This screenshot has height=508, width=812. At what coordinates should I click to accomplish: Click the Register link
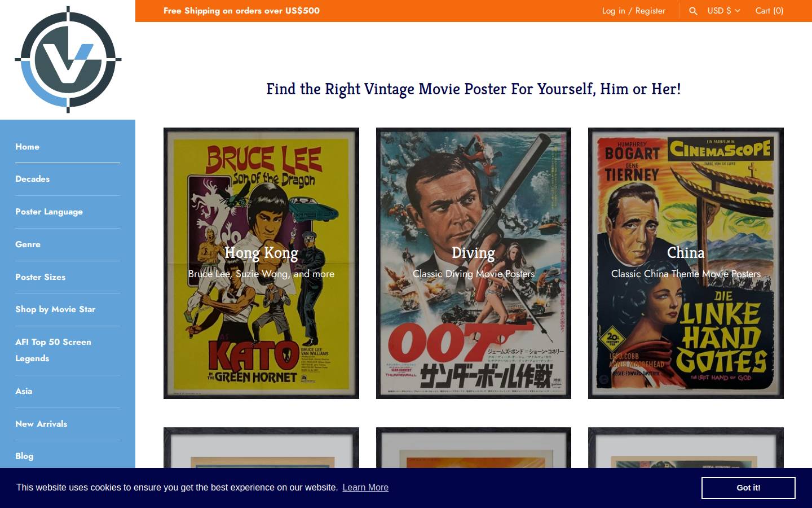pos(650,11)
